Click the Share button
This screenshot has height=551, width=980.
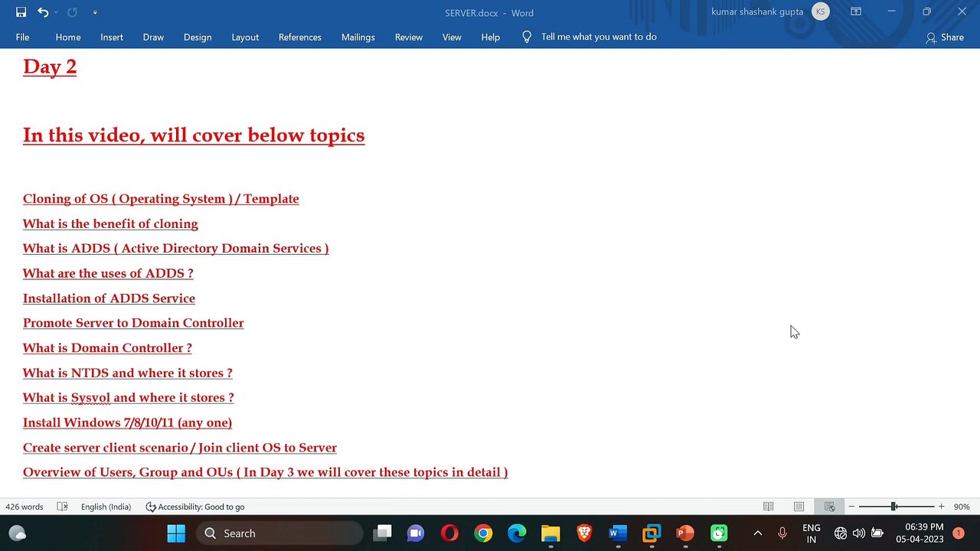point(945,37)
